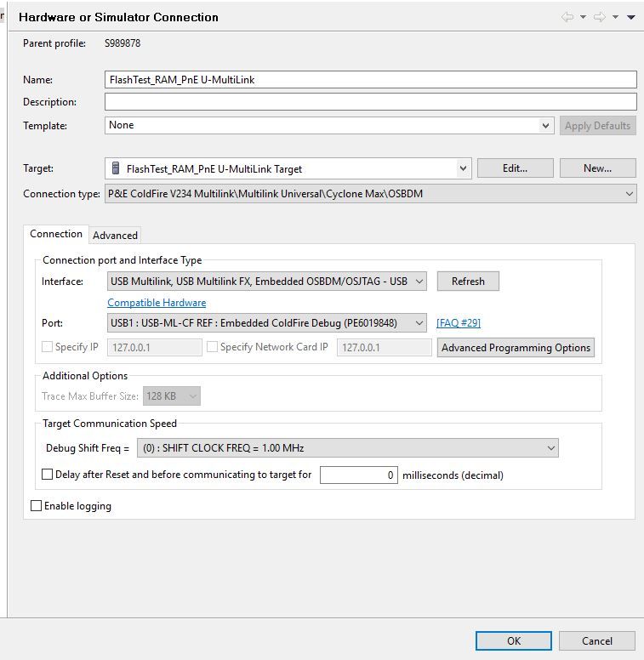Click the Advanced Programming Options button
Image resolution: width=644 pixels, height=660 pixels.
(516, 347)
